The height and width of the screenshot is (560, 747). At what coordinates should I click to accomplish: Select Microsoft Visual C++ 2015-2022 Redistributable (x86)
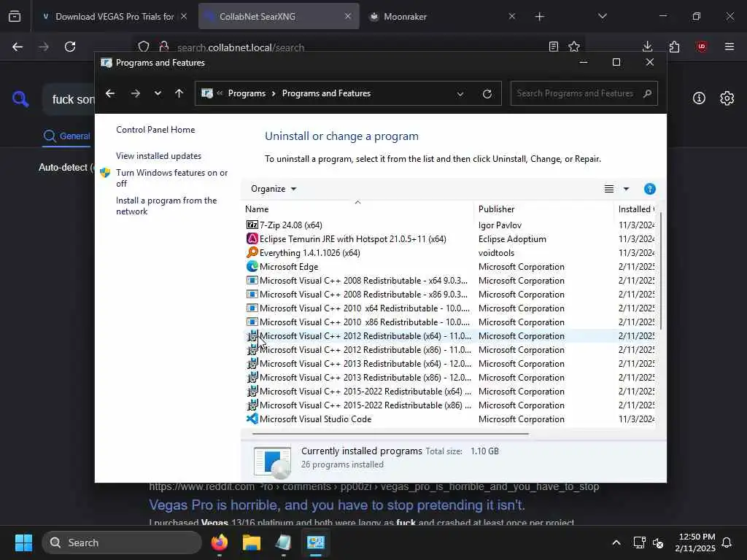tap(449, 405)
